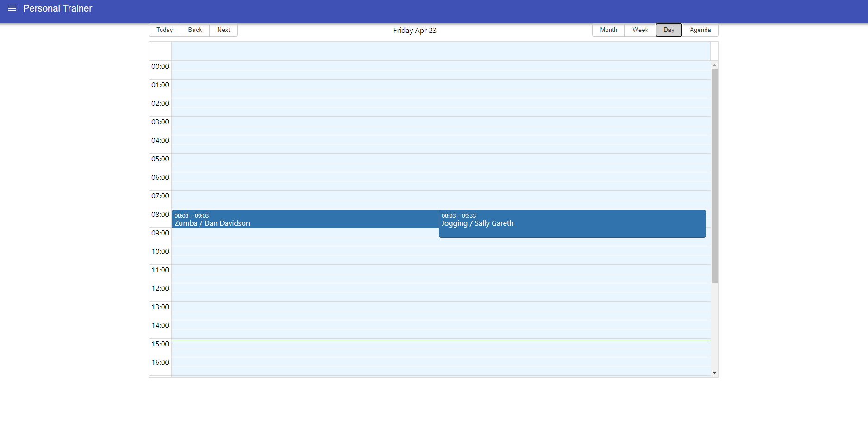Click the Today button
868x432 pixels.
165,30
